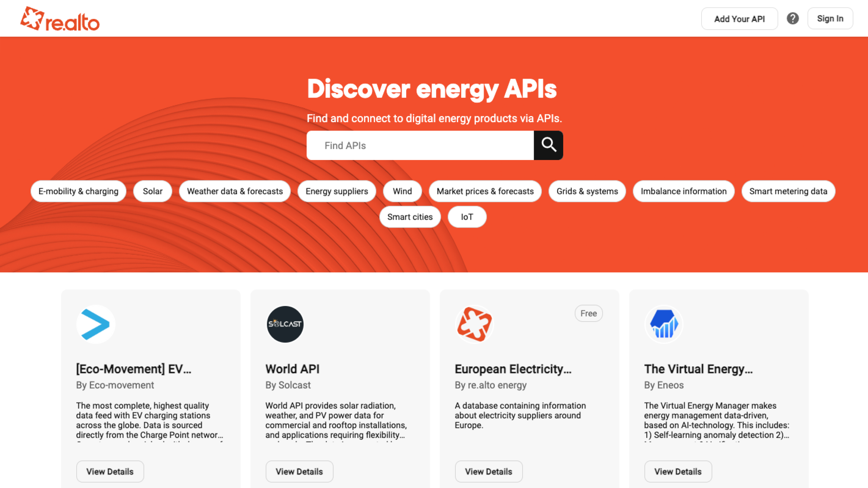This screenshot has width=868, height=488.
Task: Select the IoT category filter
Action: 467,217
